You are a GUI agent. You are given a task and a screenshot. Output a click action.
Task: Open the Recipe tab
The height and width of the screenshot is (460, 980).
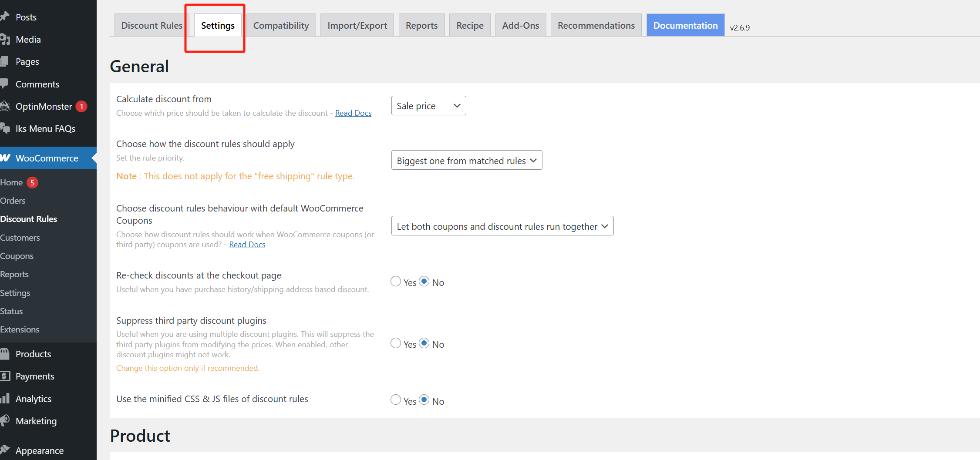click(x=470, y=25)
